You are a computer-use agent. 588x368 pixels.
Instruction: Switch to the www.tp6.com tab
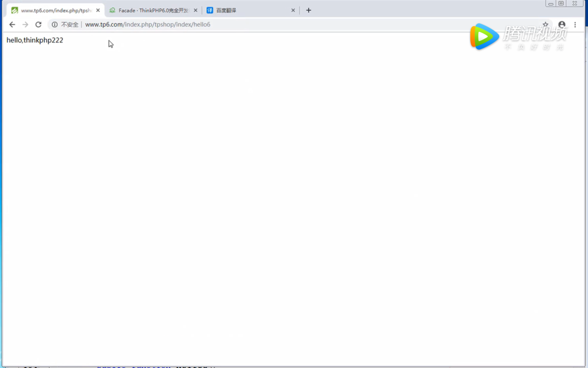(55, 11)
